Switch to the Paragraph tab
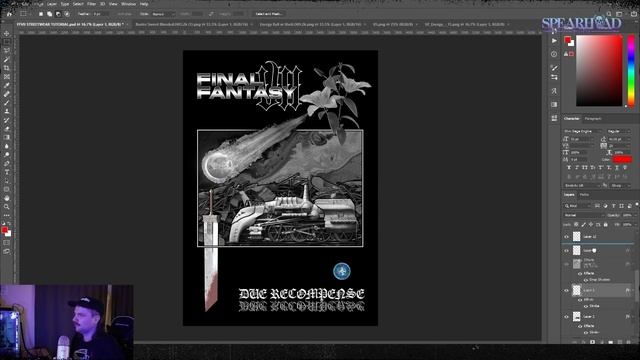The image size is (640, 360). (593, 119)
